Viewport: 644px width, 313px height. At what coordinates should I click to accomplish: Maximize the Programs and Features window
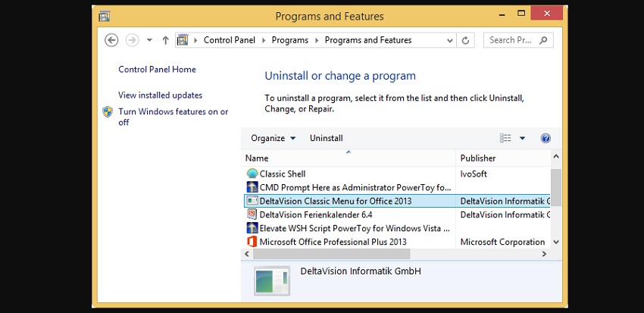tap(521, 14)
